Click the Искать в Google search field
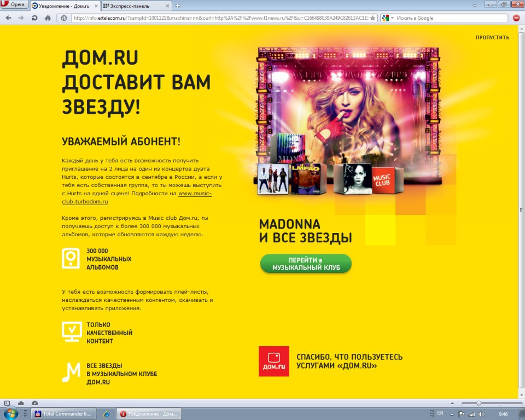Viewport: 525px width, 420px height. point(451,18)
